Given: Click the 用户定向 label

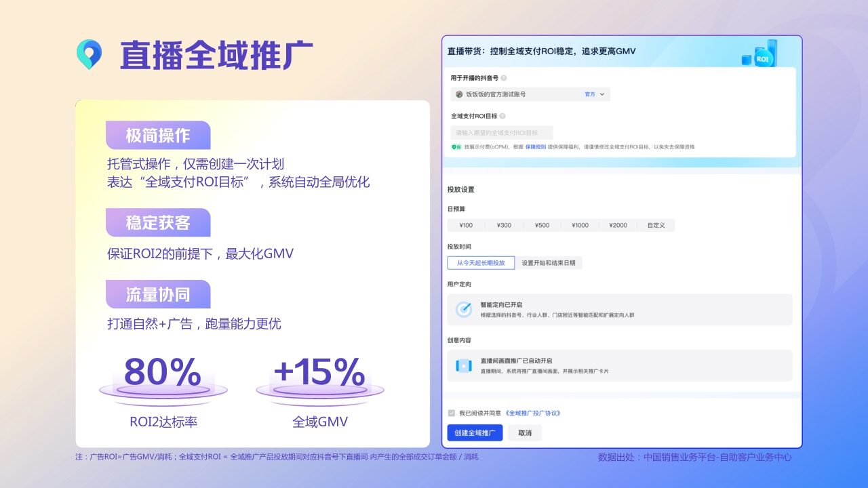Looking at the screenshot, I should coord(459,284).
